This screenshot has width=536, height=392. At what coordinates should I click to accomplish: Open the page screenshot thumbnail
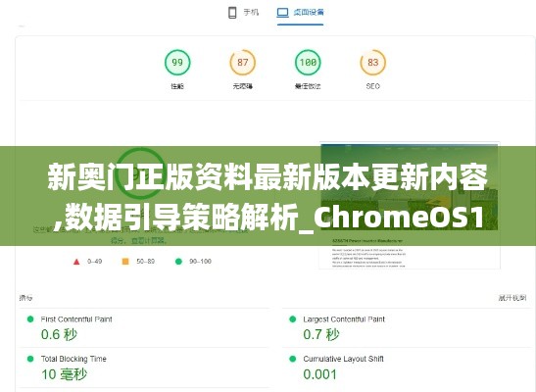[410, 206]
